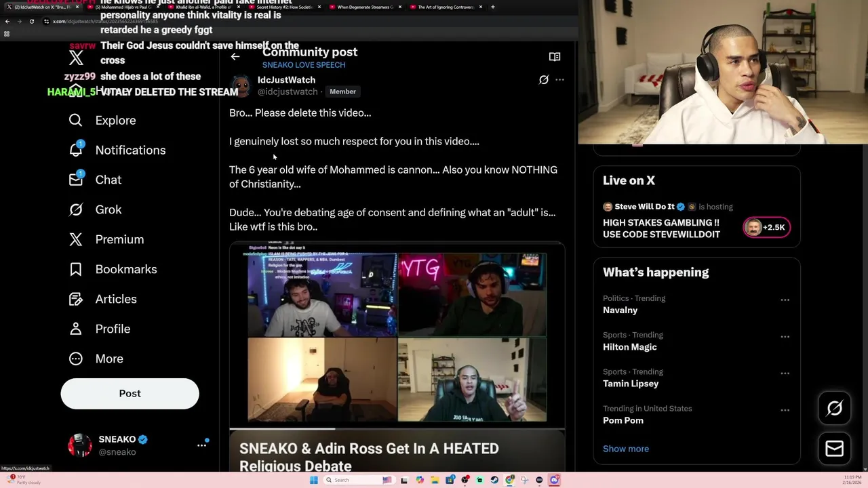Switch to the Khalid ibn al-Walid tab

coord(203,7)
